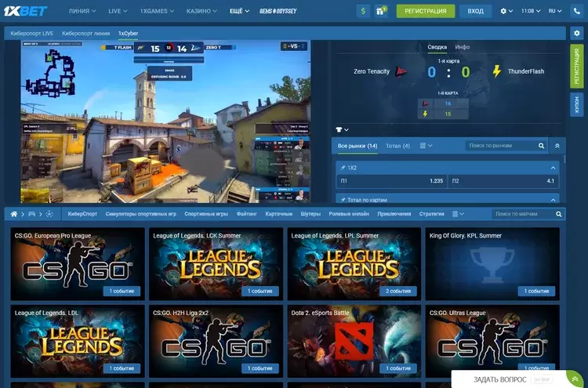
Task: Select the КиберСпорт category
Action: (x=82, y=214)
